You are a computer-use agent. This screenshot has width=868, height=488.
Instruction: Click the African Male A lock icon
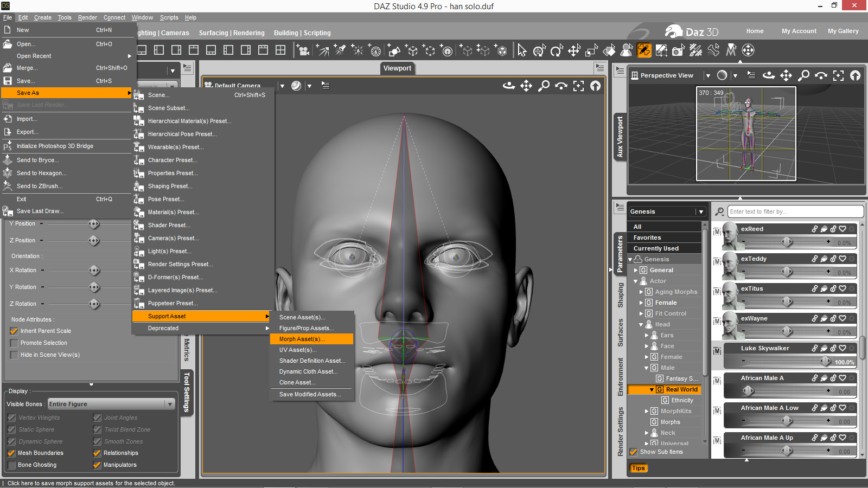(833, 378)
